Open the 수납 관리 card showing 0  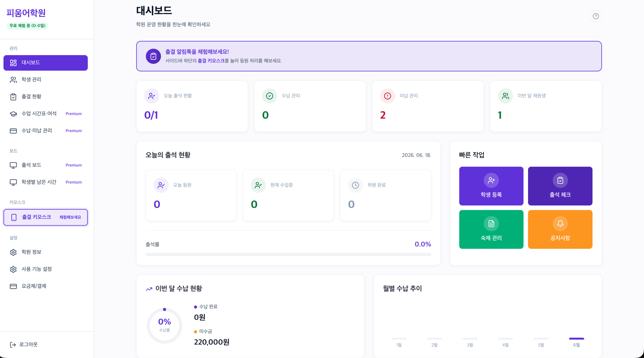click(x=310, y=106)
